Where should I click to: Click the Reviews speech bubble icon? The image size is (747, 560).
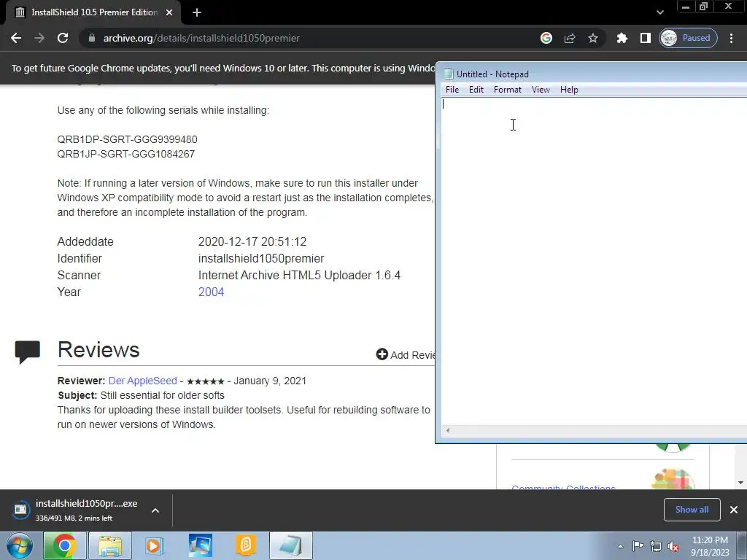[28, 352]
